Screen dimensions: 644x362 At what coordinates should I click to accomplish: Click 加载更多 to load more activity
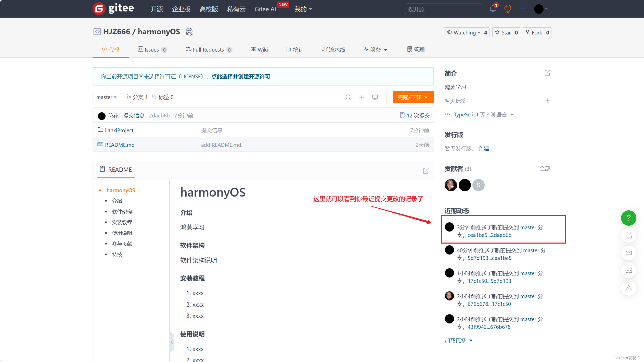[458, 341]
